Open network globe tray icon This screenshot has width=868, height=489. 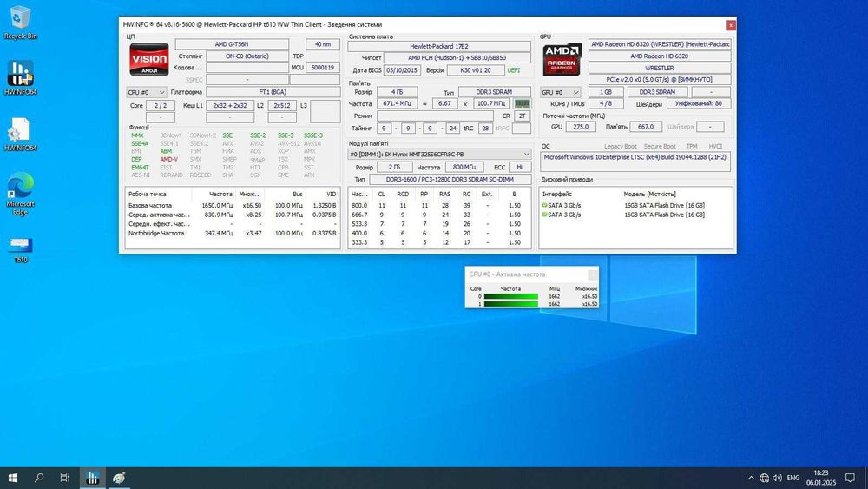coord(764,478)
